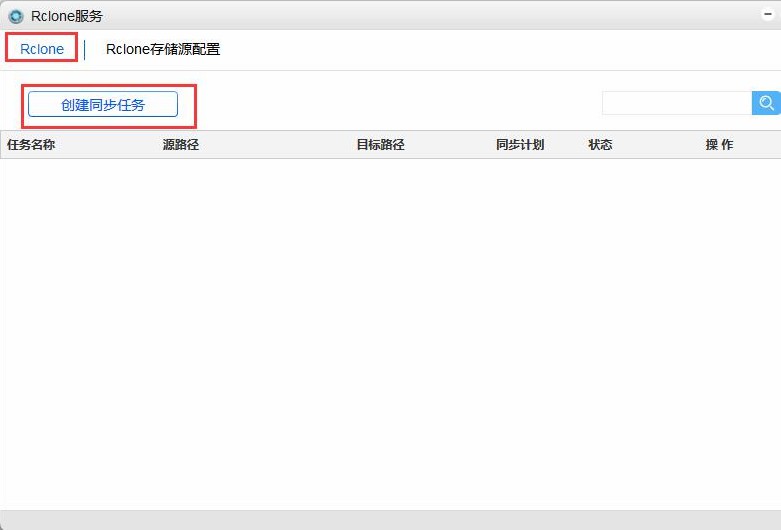The image size is (781, 530).
Task: Click the 同步计划 column header
Action: click(520, 145)
